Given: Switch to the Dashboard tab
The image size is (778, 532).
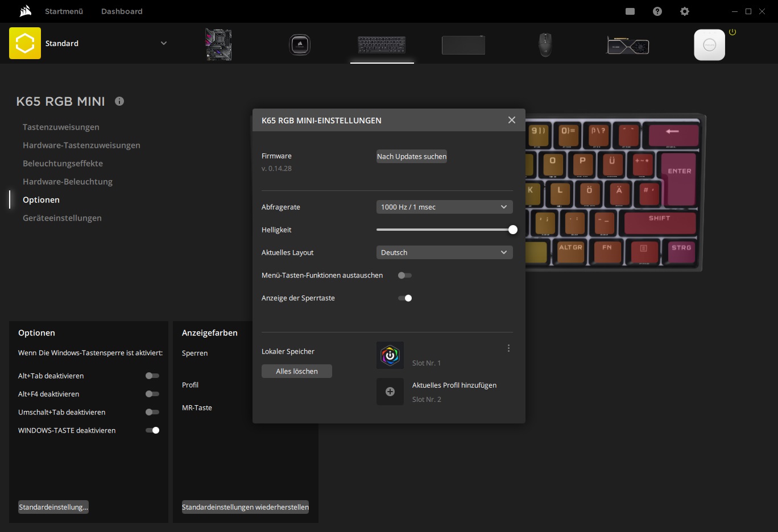Looking at the screenshot, I should [x=122, y=11].
